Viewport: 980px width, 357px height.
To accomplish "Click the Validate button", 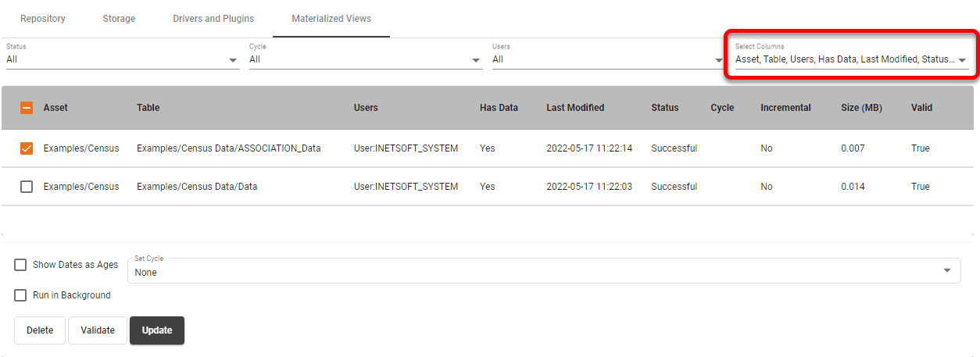I will pyautogui.click(x=98, y=330).
